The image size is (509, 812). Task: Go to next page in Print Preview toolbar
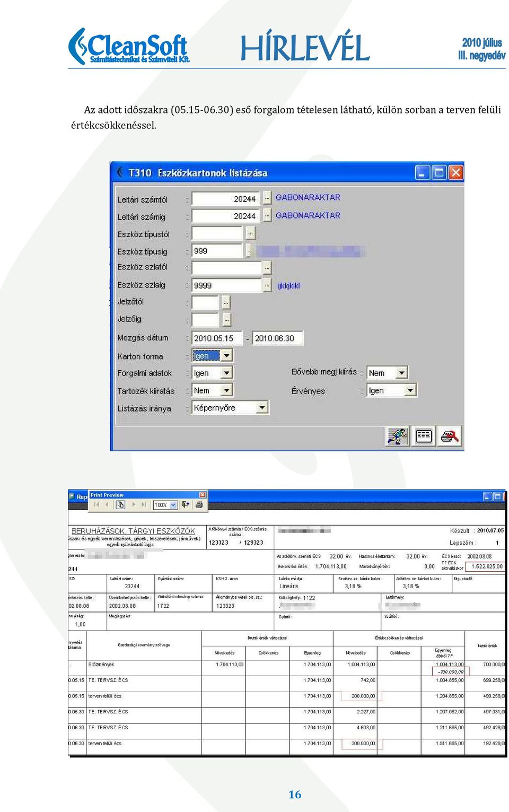[x=133, y=505]
